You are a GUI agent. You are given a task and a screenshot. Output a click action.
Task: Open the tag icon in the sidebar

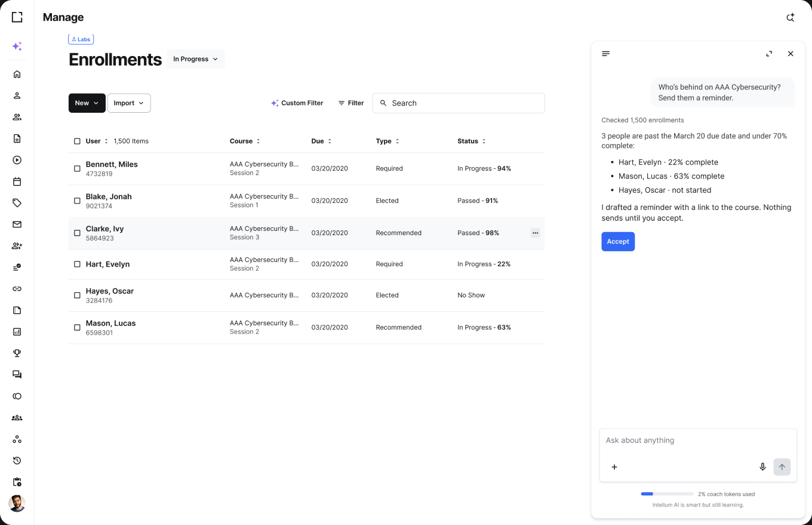17,203
